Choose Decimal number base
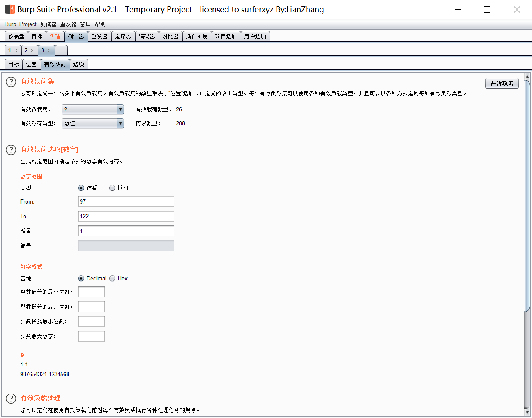532x418 pixels. click(81, 279)
